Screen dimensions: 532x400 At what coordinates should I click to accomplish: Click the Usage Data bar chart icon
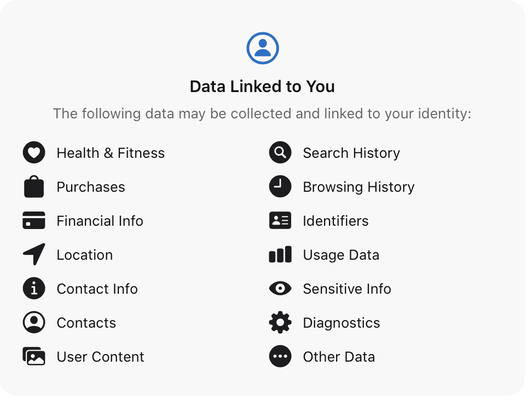point(280,255)
